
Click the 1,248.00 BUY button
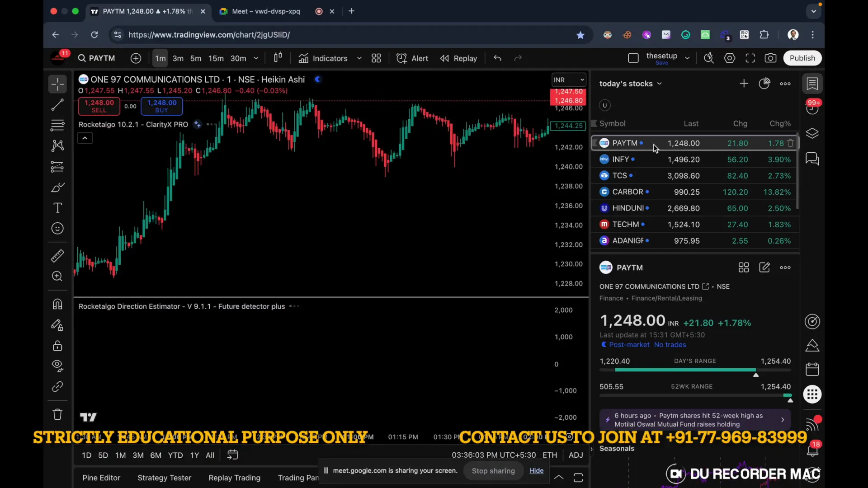pyautogui.click(x=162, y=106)
